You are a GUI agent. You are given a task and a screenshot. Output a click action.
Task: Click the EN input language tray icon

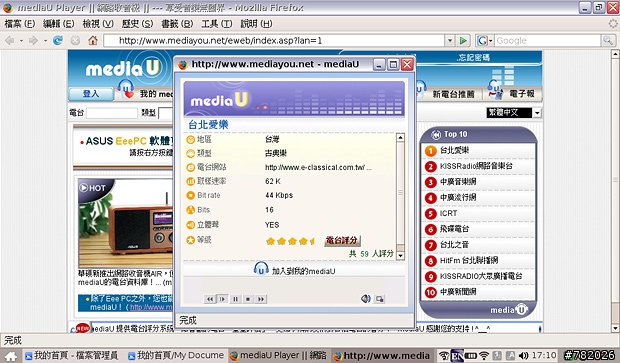click(457, 355)
